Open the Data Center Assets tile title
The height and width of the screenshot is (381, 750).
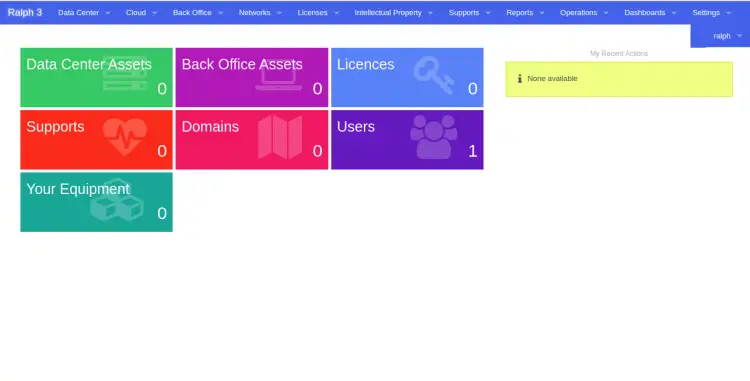(89, 64)
